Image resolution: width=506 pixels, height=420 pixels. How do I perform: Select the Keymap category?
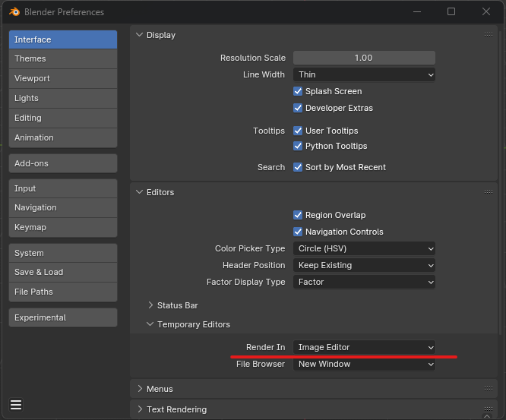coord(63,227)
